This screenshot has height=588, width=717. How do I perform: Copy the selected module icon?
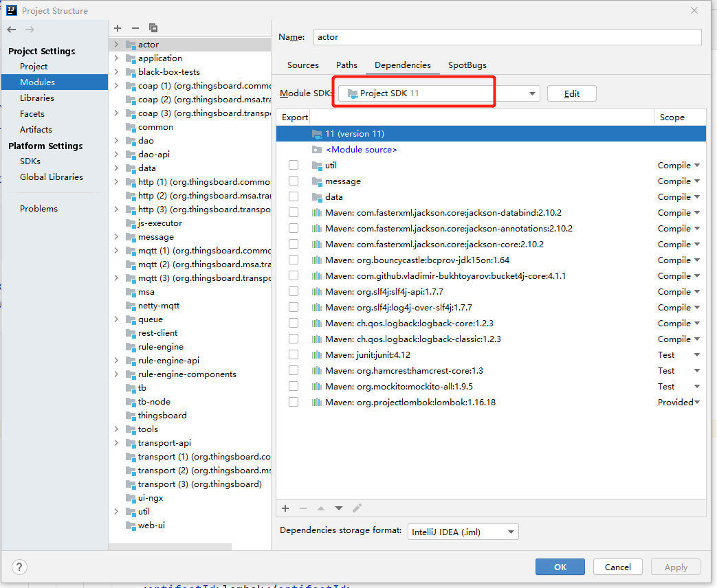[x=153, y=28]
